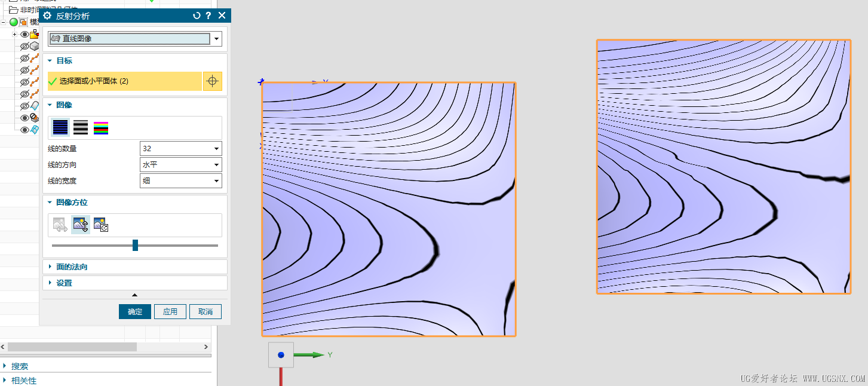
Task: Click the navigator horizontal scrollbar thumb
Action: (72, 347)
